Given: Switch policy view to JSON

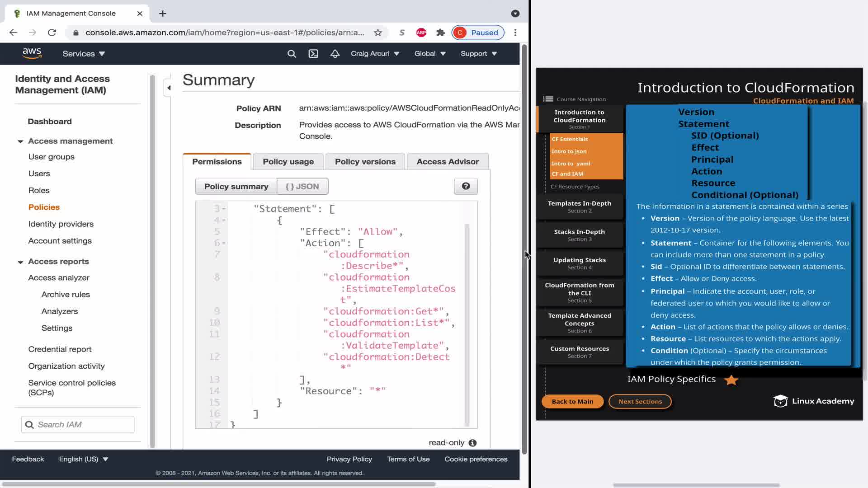Looking at the screenshot, I should click(x=302, y=186).
